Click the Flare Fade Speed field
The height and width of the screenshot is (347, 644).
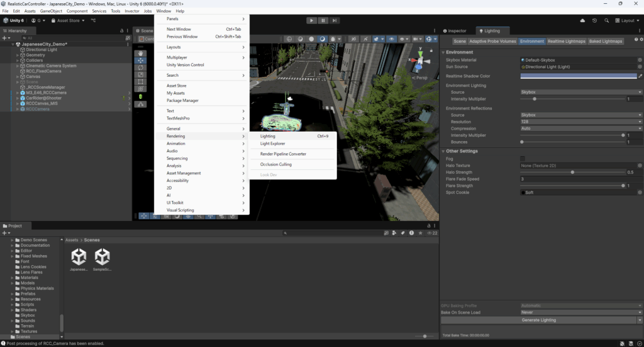[x=581, y=179]
